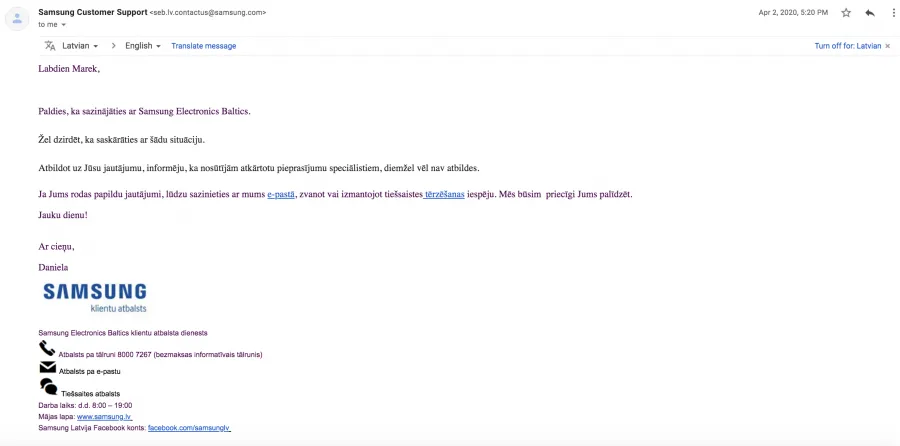Expand recipient details next to 'to me'
This screenshot has width=900, height=446.
tap(64, 25)
